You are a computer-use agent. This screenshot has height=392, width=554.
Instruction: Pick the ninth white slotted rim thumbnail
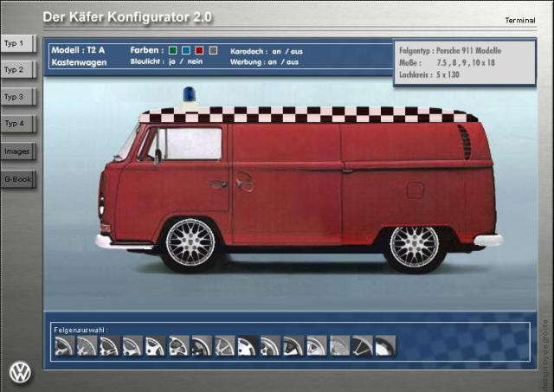coord(247,345)
